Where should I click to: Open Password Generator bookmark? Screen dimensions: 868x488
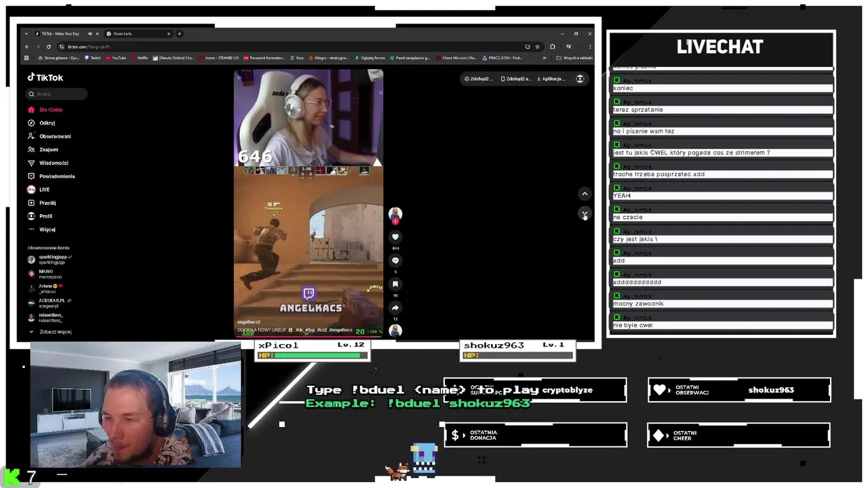264,58
